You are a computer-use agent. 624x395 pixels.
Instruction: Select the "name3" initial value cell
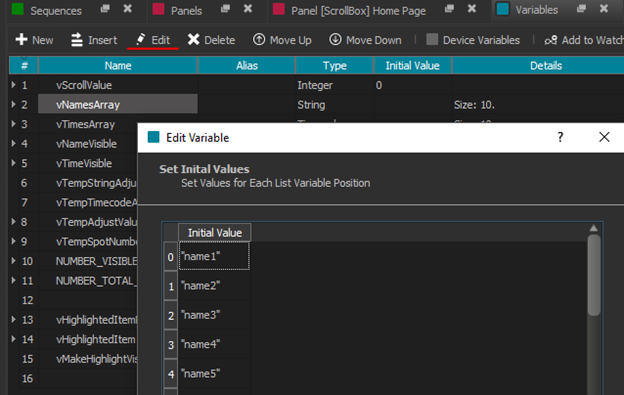pos(214,315)
